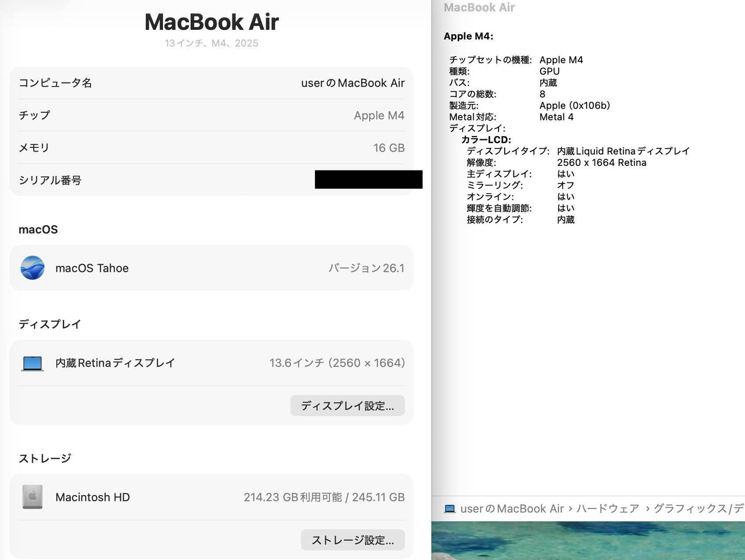The height and width of the screenshot is (560, 745).
Task: Click the macOS Tahoe version icon
Action: click(32, 268)
